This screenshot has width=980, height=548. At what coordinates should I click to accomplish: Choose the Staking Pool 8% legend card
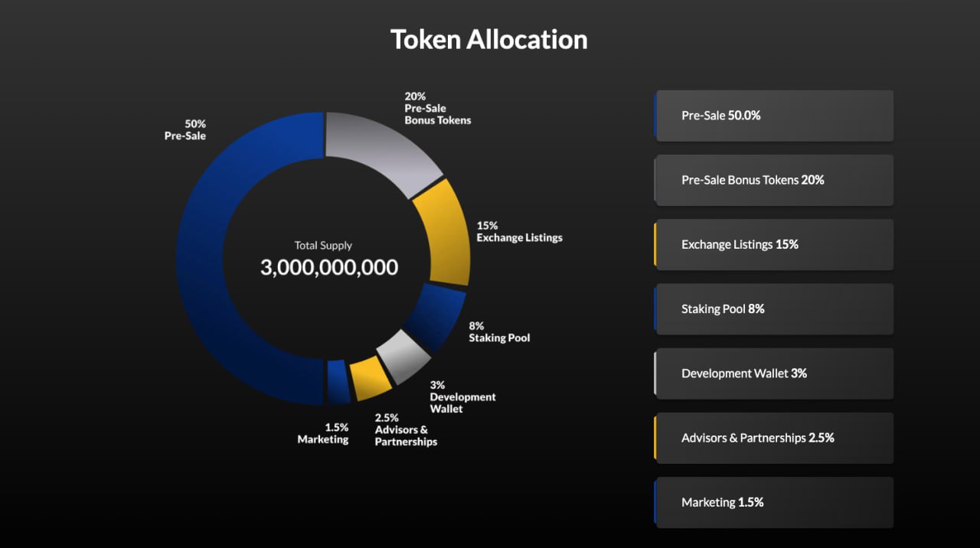point(774,309)
